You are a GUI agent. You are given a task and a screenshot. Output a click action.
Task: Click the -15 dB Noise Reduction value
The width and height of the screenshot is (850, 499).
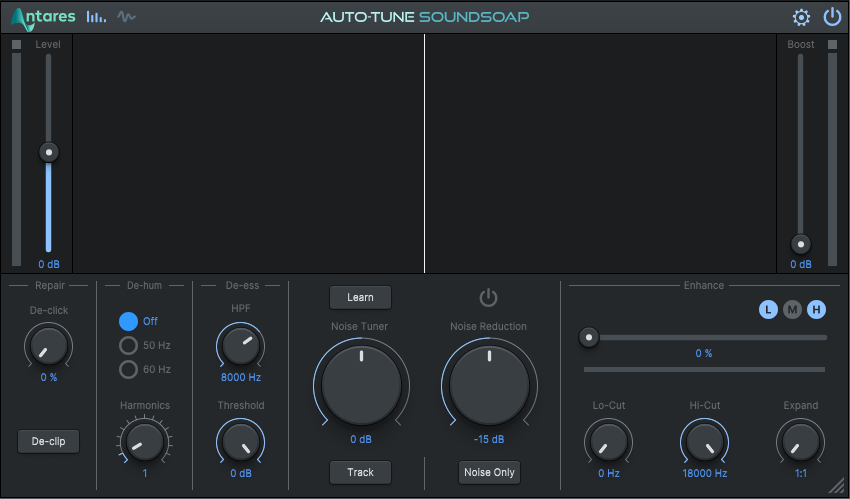coord(489,439)
